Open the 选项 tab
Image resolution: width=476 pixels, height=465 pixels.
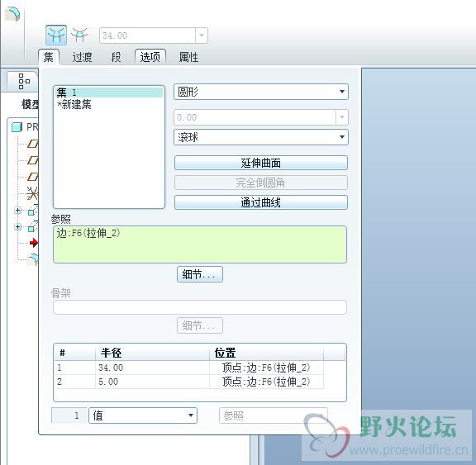150,57
